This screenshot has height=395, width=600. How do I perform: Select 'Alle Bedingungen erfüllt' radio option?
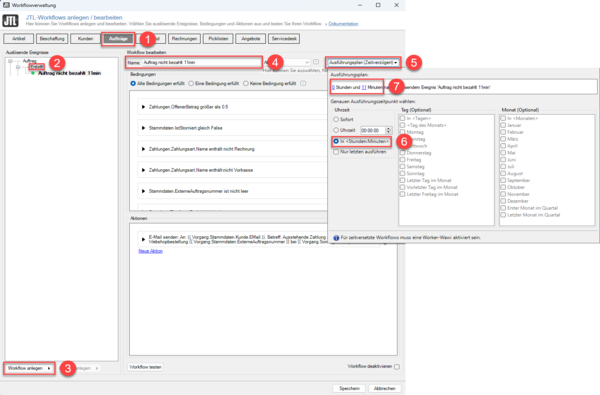click(x=133, y=83)
